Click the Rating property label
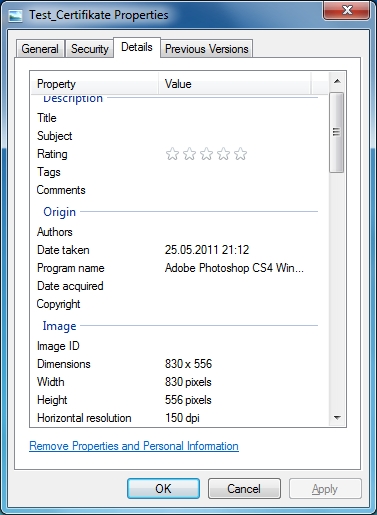This screenshot has width=377, height=515. (52, 154)
